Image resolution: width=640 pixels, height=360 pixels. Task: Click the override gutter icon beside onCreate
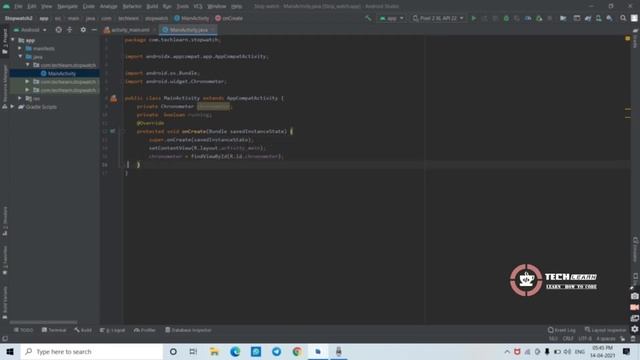113,131
